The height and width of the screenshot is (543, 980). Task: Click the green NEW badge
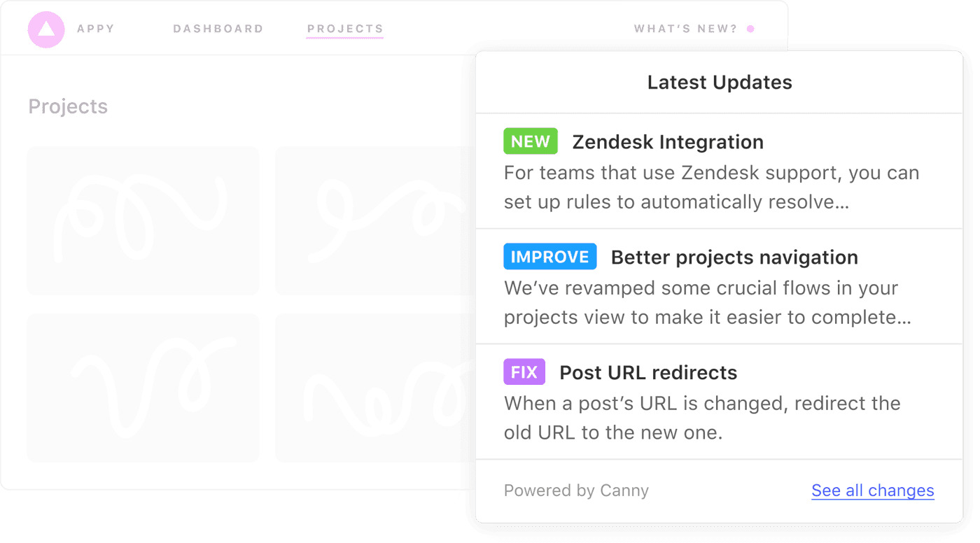531,141
